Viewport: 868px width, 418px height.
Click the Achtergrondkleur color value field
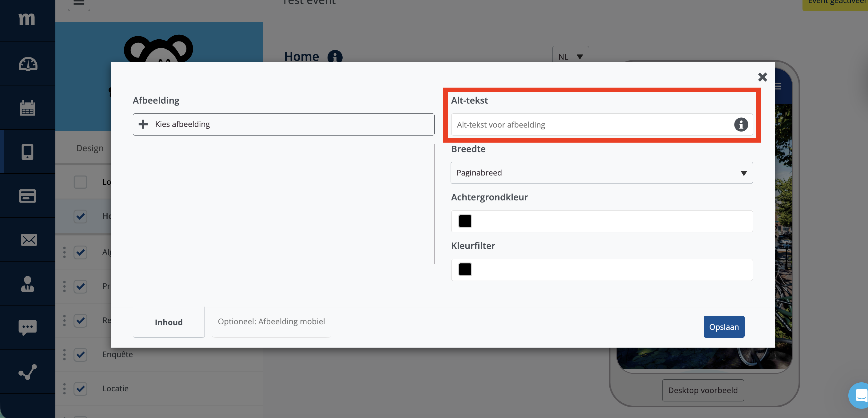click(602, 221)
